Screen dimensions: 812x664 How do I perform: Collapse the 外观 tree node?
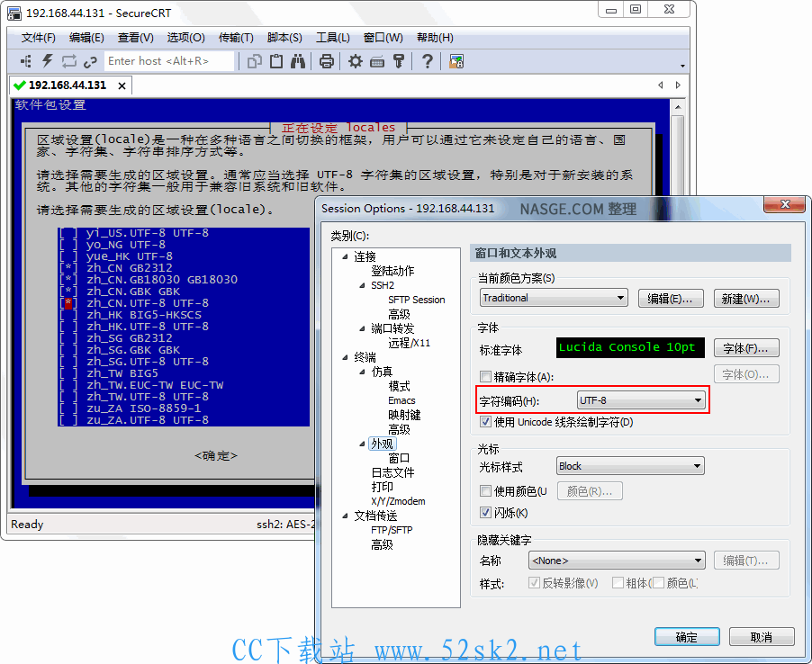click(x=362, y=444)
